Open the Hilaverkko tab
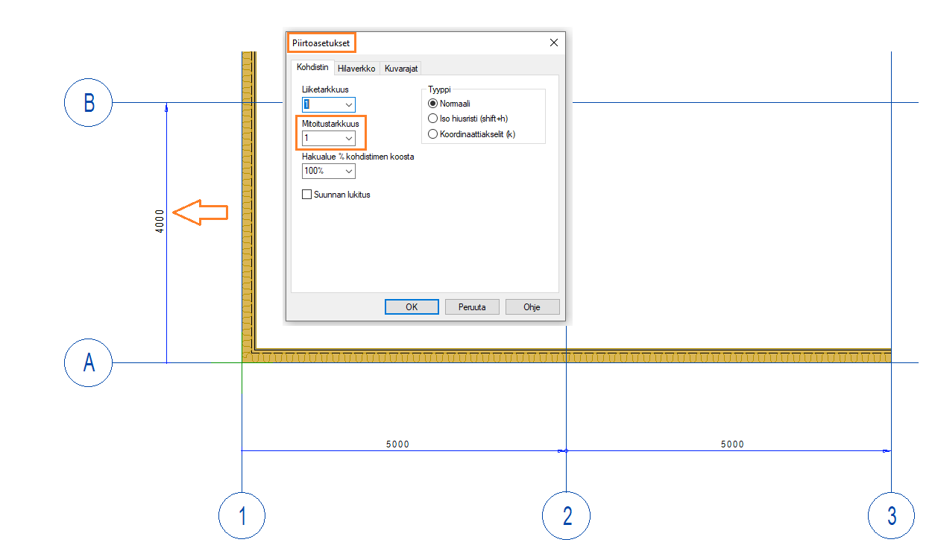This screenshot has width=935, height=560. tap(356, 68)
